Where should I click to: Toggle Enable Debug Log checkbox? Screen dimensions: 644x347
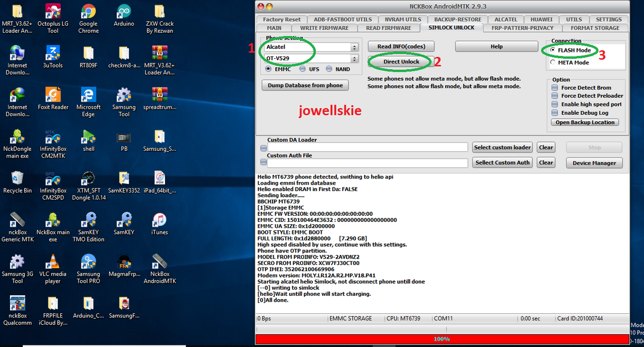coord(554,113)
